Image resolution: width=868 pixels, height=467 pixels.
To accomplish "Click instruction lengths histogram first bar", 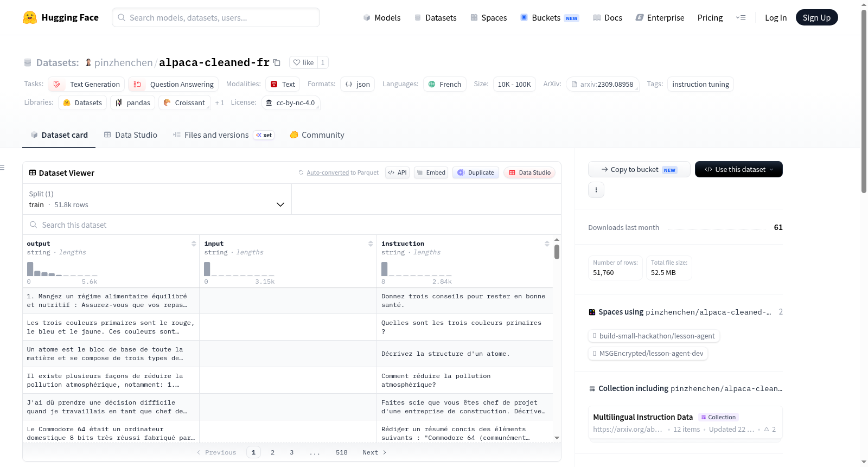I will [x=384, y=269].
